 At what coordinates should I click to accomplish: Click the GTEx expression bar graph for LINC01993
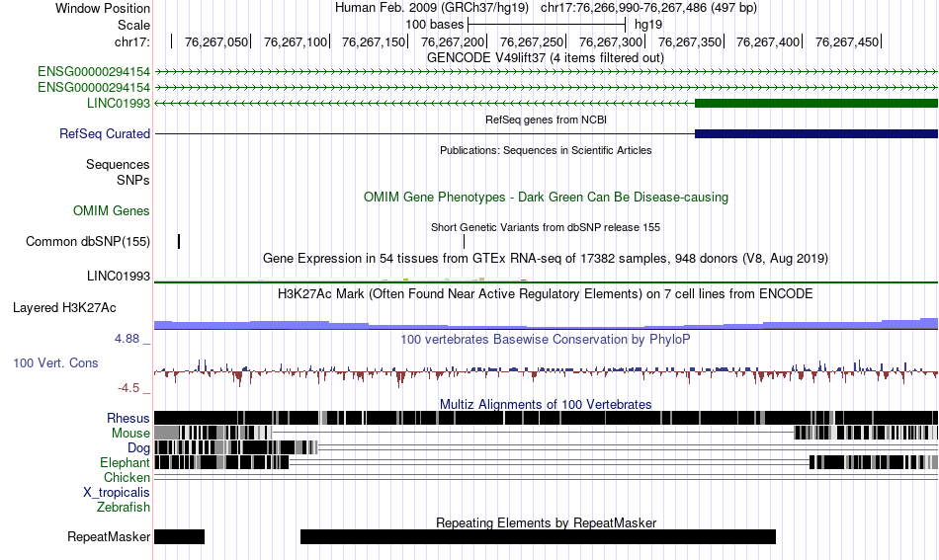pos(546,280)
